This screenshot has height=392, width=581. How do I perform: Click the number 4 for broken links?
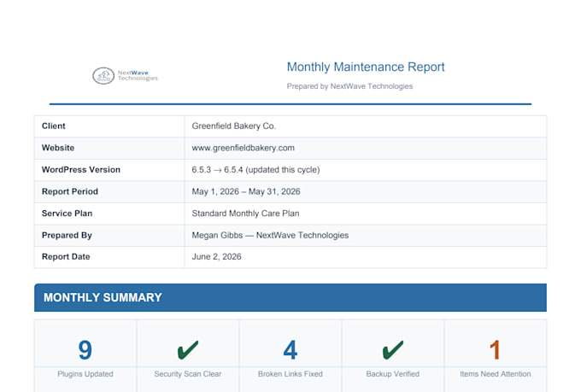coord(290,350)
